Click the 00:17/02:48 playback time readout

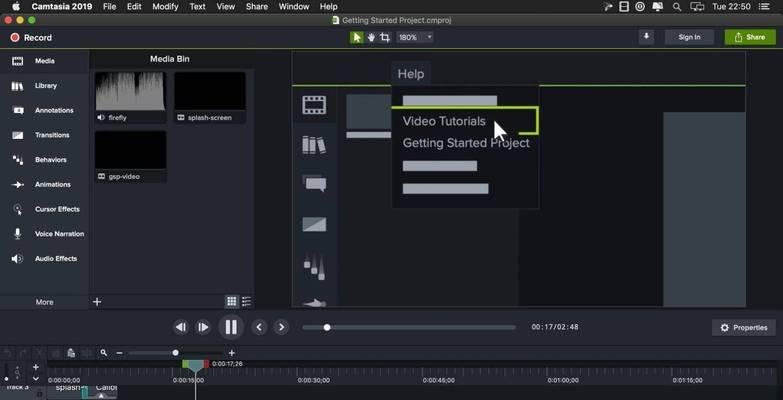click(554, 327)
